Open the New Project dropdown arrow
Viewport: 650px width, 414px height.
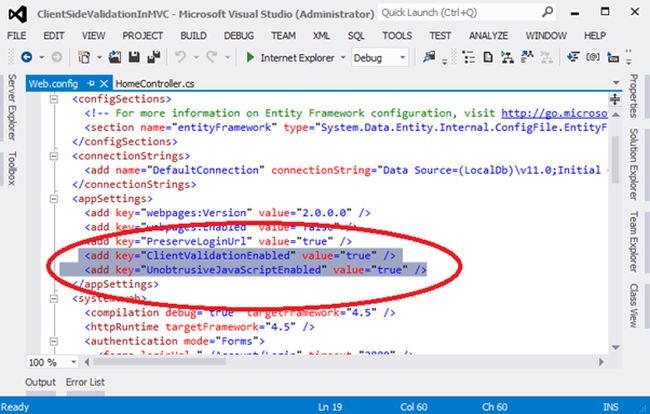tap(99, 57)
